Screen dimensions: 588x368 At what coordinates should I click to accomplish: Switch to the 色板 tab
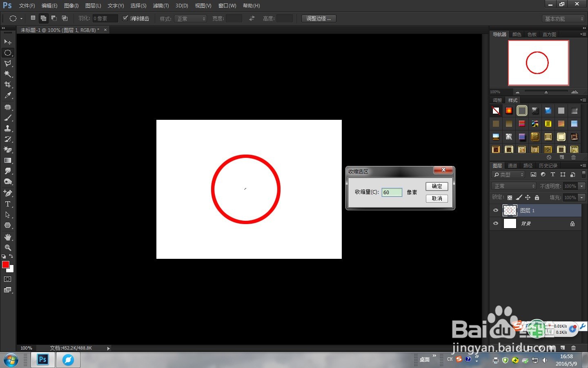click(x=532, y=34)
